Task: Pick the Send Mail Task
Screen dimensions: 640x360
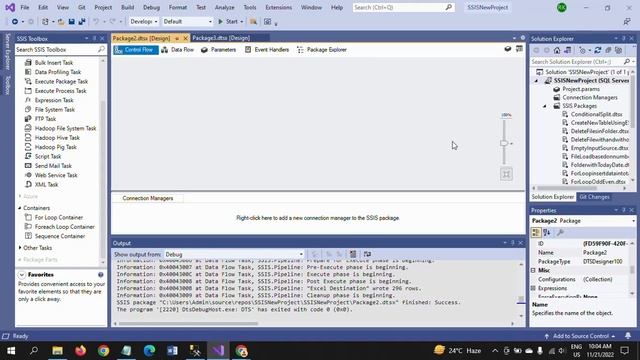Action: (x=53, y=166)
